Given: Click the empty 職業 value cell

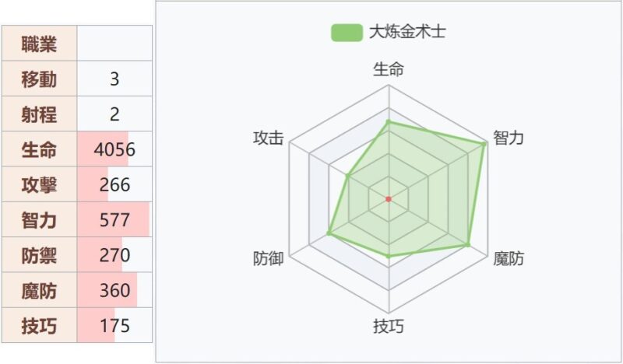Looking at the screenshot, I should tap(114, 44).
